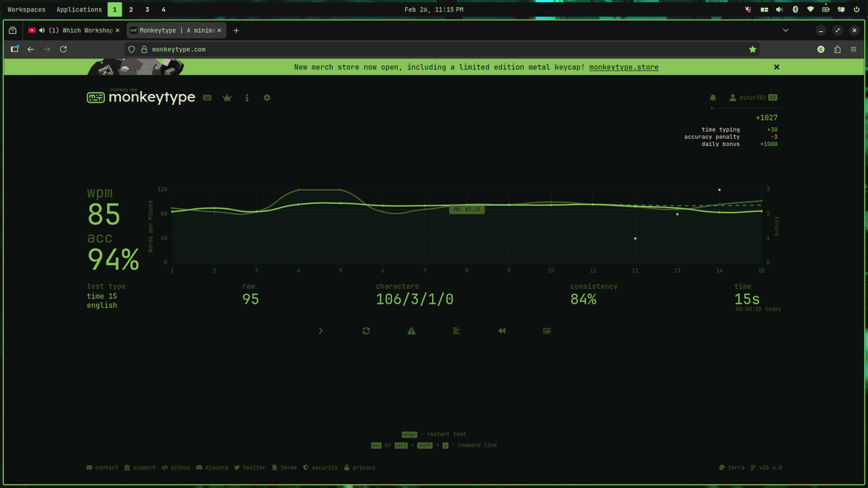Save result screenshot via image icon

pos(547,330)
